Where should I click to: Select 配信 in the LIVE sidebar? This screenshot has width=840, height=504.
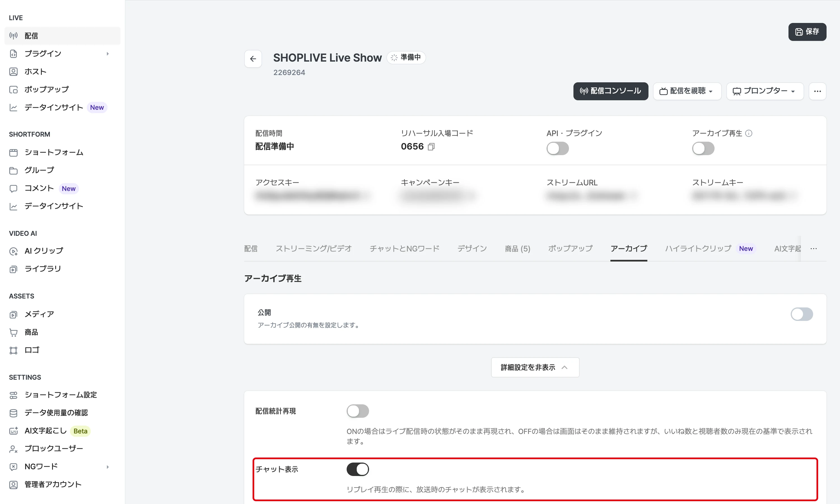[x=62, y=36]
